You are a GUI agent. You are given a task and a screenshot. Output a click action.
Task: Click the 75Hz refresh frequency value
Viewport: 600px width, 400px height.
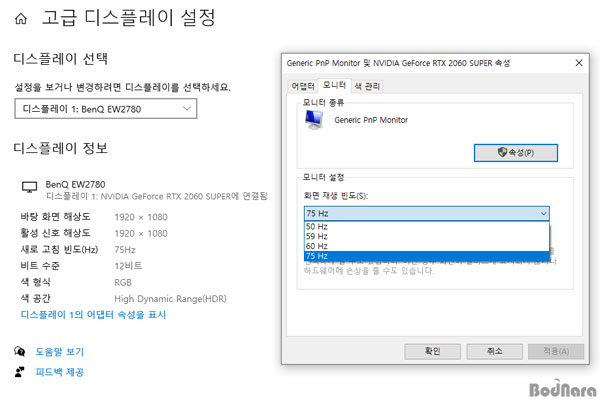tap(125, 250)
